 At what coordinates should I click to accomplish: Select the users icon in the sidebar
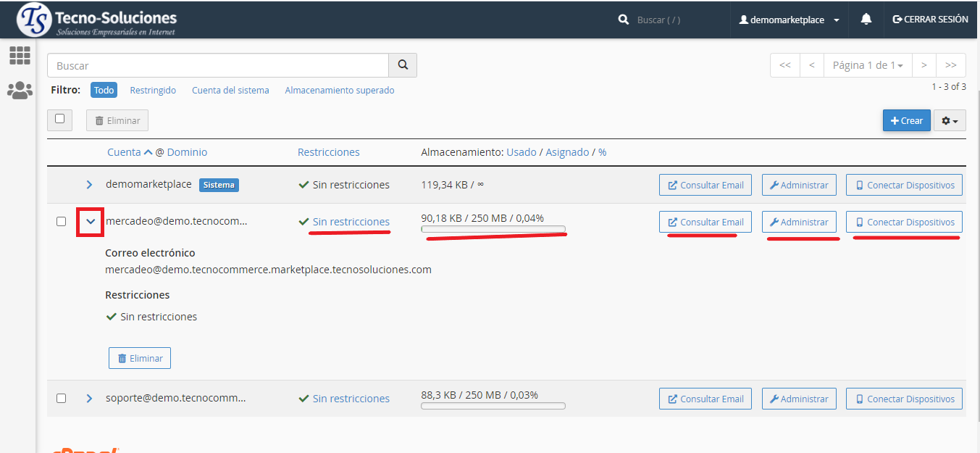point(20,90)
